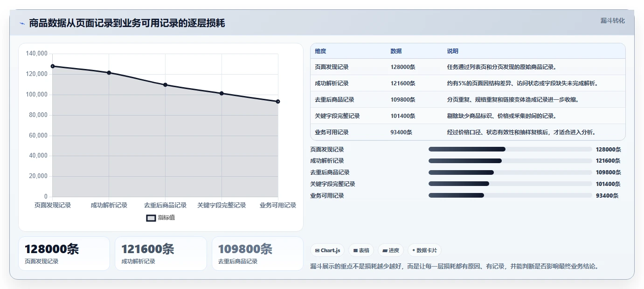The height and width of the screenshot is (289, 644).
Task: Click the icon inside the Chart.js chip
Action: point(318,251)
